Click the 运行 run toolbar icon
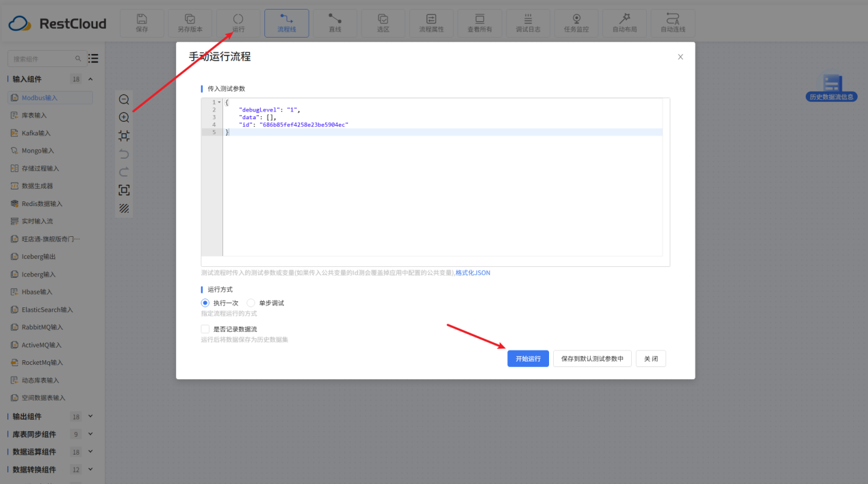The height and width of the screenshot is (484, 868). coord(238,23)
